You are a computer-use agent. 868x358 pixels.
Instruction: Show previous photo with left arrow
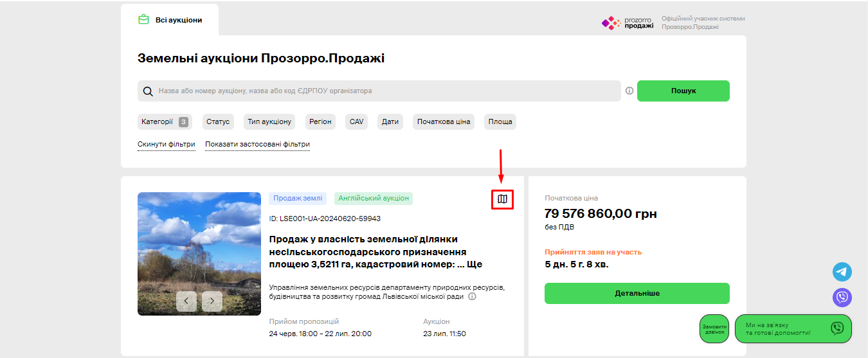point(186,301)
